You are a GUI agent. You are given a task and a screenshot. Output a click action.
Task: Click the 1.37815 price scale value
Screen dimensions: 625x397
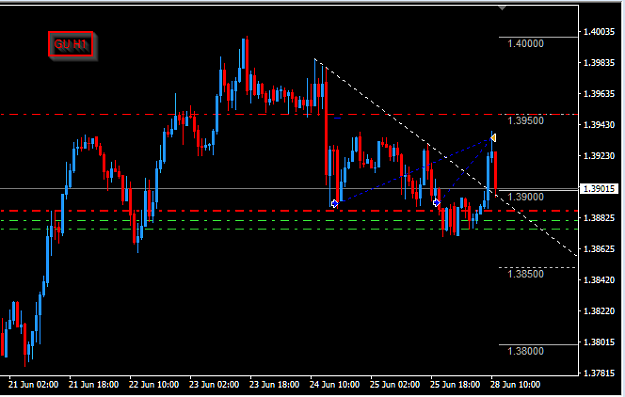tap(599, 373)
